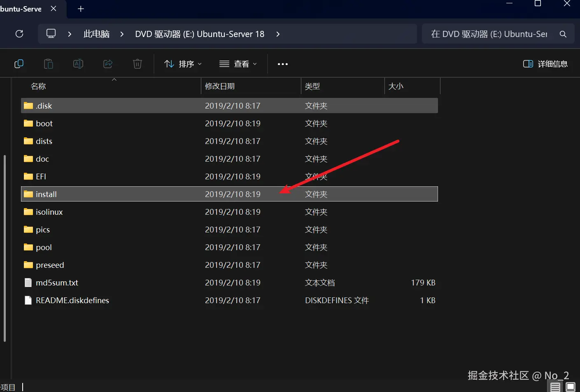Viewport: 580px width, 392px height.
Task: Click the left navigation pane scrollbar
Action: (x=5, y=248)
